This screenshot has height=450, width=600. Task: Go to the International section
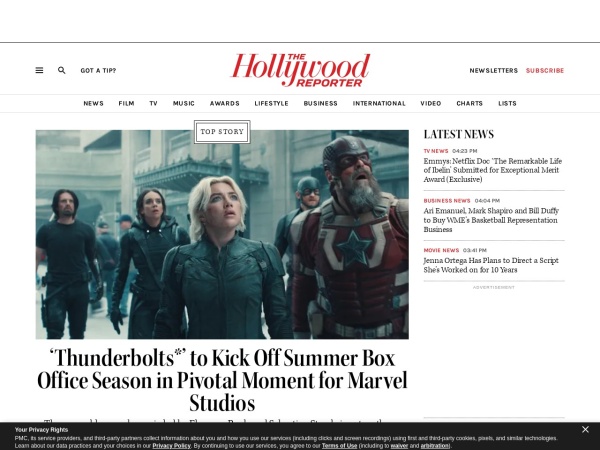379,103
